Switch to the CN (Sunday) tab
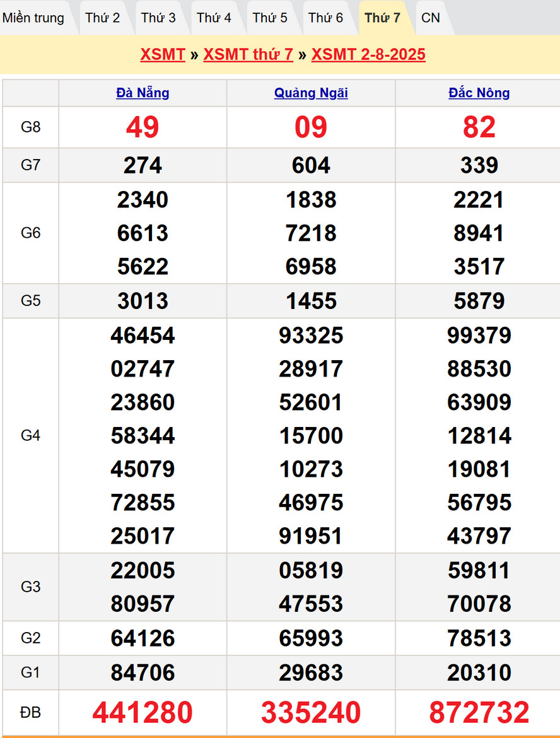This screenshot has width=560, height=738. (x=431, y=18)
